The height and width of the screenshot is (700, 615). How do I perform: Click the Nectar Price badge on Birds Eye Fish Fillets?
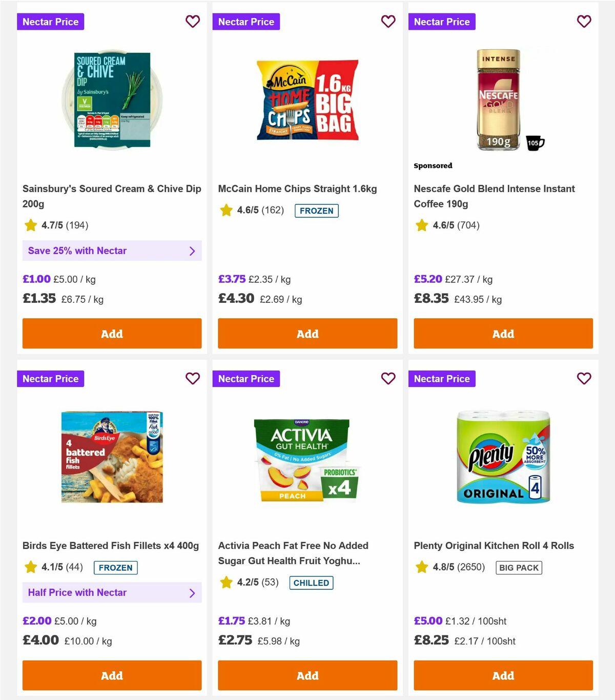50,379
